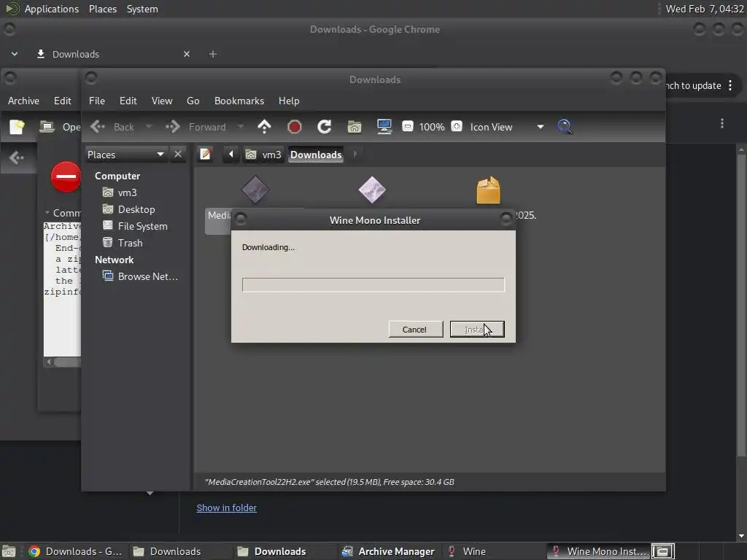Open the Bookmarks menu
Viewport: 747px width, 560px height.
239,101
